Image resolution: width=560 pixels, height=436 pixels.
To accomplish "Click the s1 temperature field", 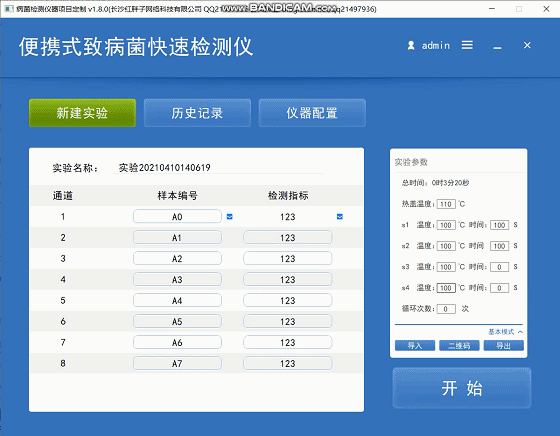I will coord(446,225).
